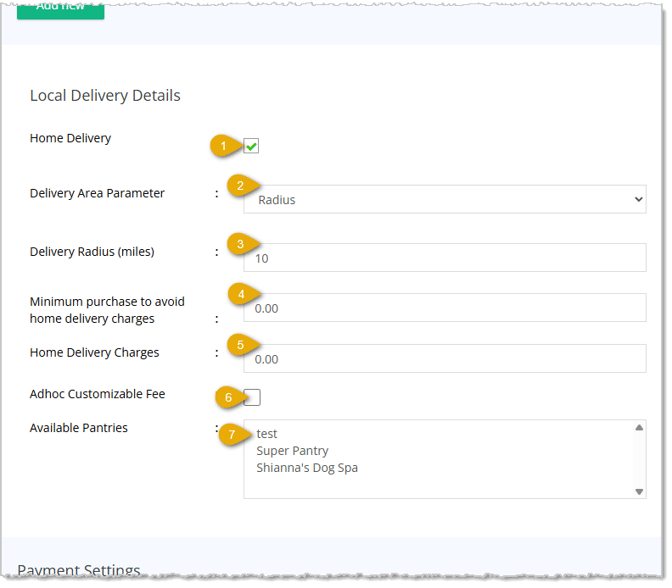This screenshot has width=672, height=588.
Task: Click the Local Delivery Details heading
Action: point(105,96)
